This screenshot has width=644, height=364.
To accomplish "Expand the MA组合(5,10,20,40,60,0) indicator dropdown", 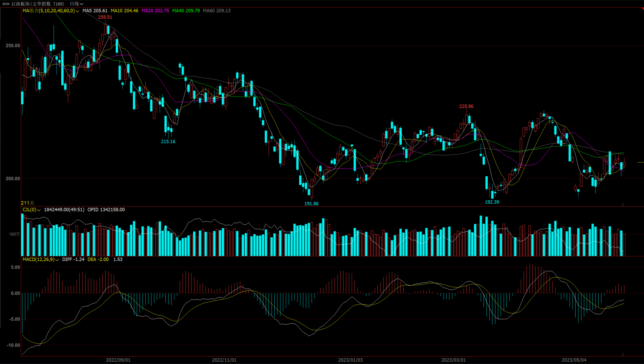I will point(51,11).
